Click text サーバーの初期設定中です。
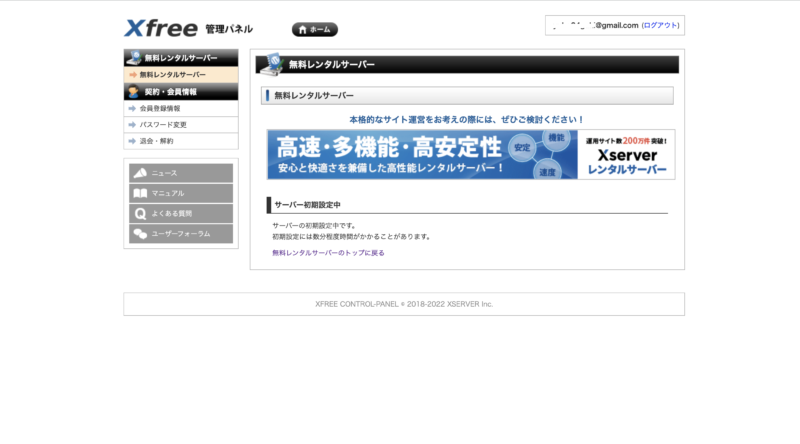Viewport: 800px width, 444px height. [x=314, y=225]
